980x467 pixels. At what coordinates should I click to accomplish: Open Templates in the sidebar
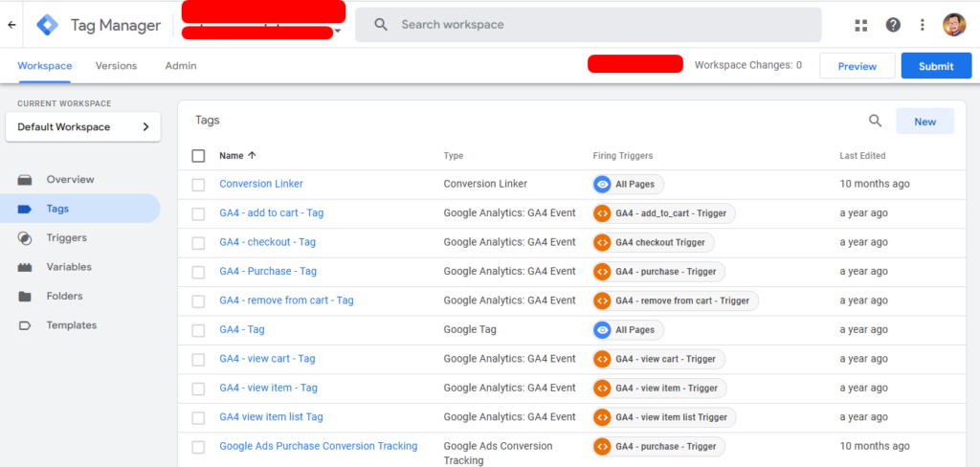pyautogui.click(x=71, y=325)
